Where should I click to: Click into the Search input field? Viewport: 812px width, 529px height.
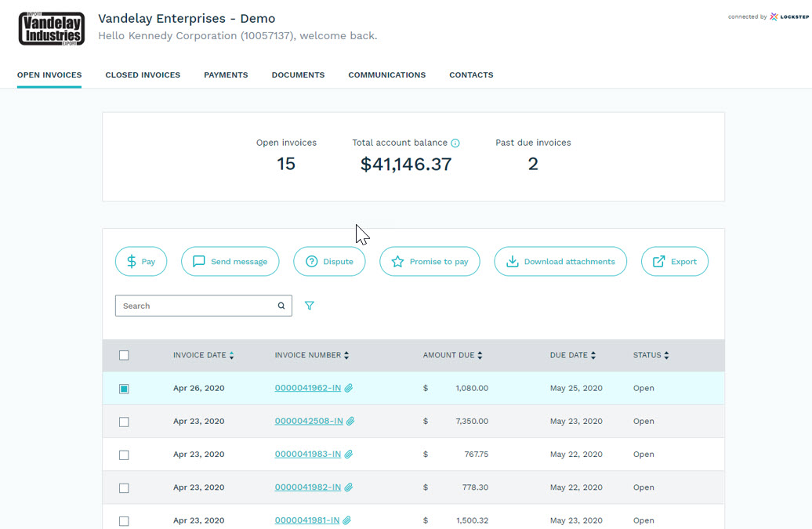pos(196,306)
